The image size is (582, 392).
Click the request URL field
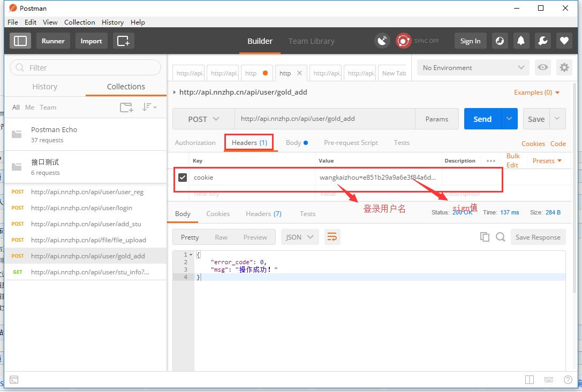coord(325,119)
